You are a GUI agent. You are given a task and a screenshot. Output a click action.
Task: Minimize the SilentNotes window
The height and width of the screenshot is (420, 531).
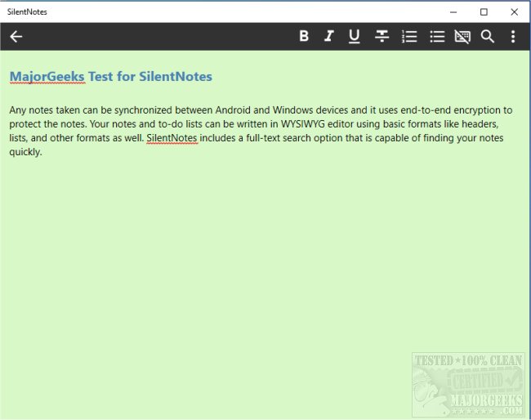pyautogui.click(x=453, y=11)
